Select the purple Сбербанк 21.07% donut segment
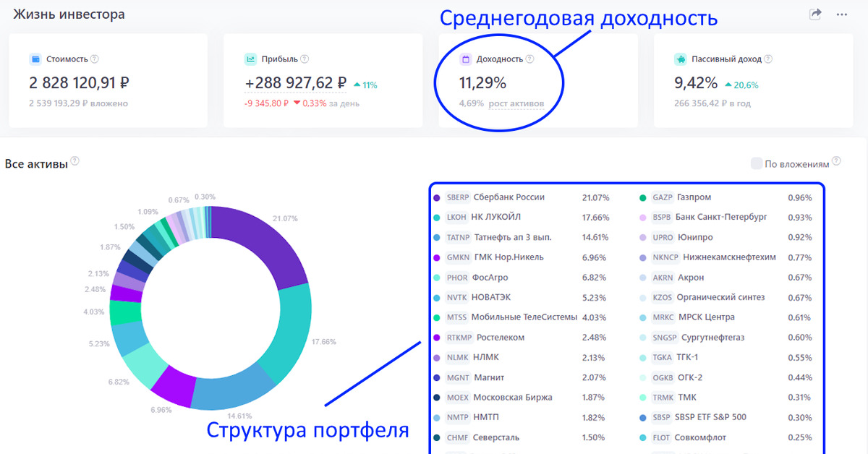Screen dimensions: 868x454 coord(262,243)
